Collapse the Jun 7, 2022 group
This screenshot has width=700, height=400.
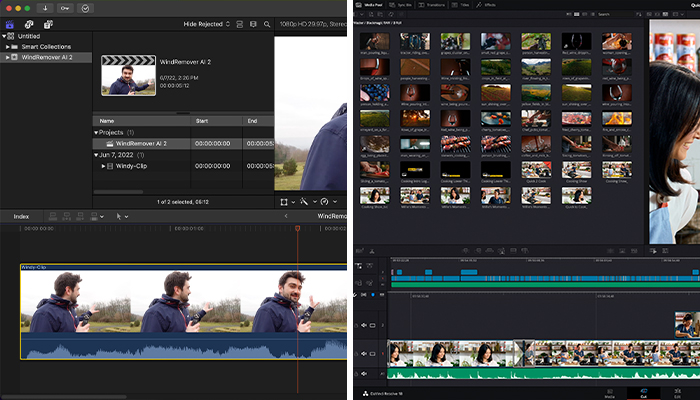tap(96, 155)
